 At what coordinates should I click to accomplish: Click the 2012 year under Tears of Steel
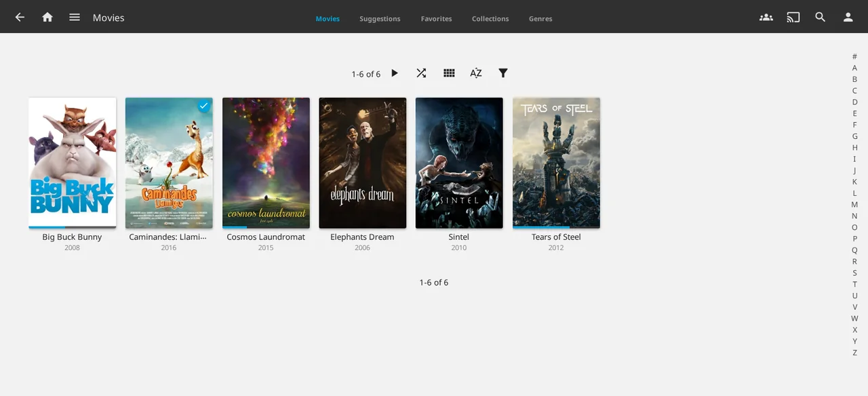coord(556,248)
